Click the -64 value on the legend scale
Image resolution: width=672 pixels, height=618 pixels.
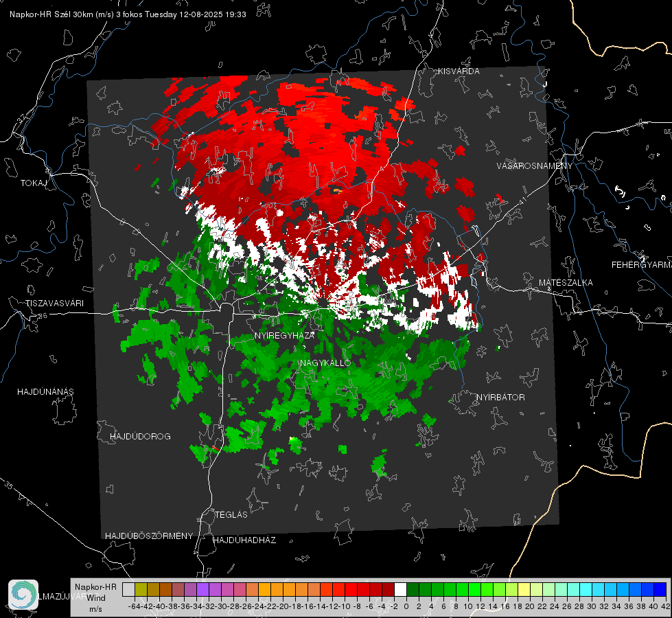coord(134,606)
